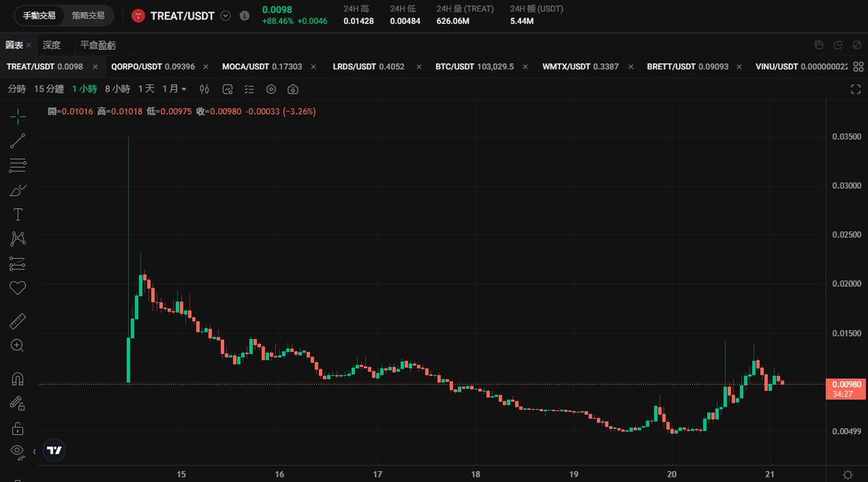Take a chart snapshot with camera icon
868x482 pixels.
tap(293, 90)
